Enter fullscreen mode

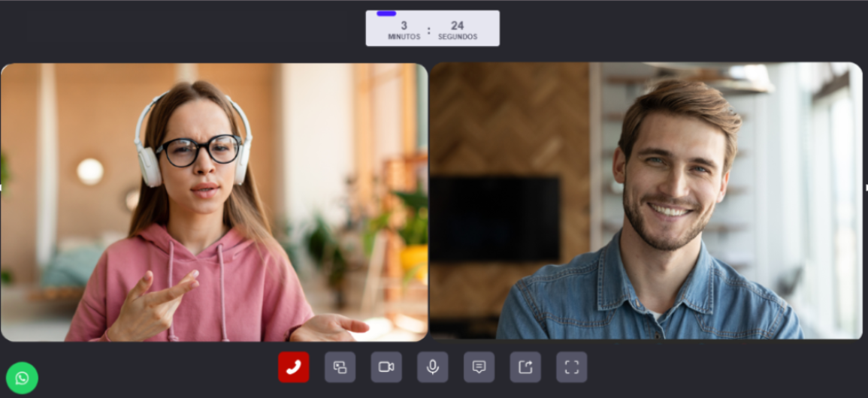click(x=572, y=367)
